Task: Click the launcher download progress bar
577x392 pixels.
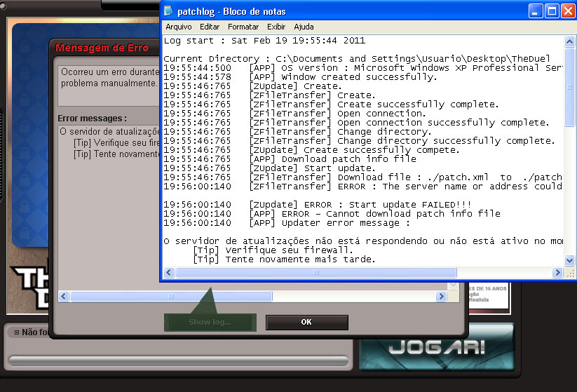Action: click(x=178, y=360)
